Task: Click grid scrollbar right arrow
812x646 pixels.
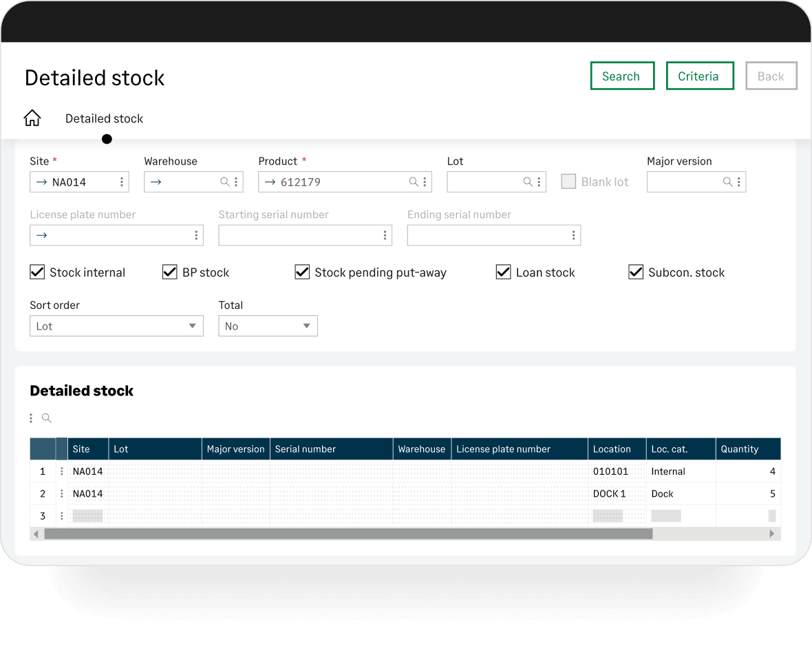Action: (771, 534)
